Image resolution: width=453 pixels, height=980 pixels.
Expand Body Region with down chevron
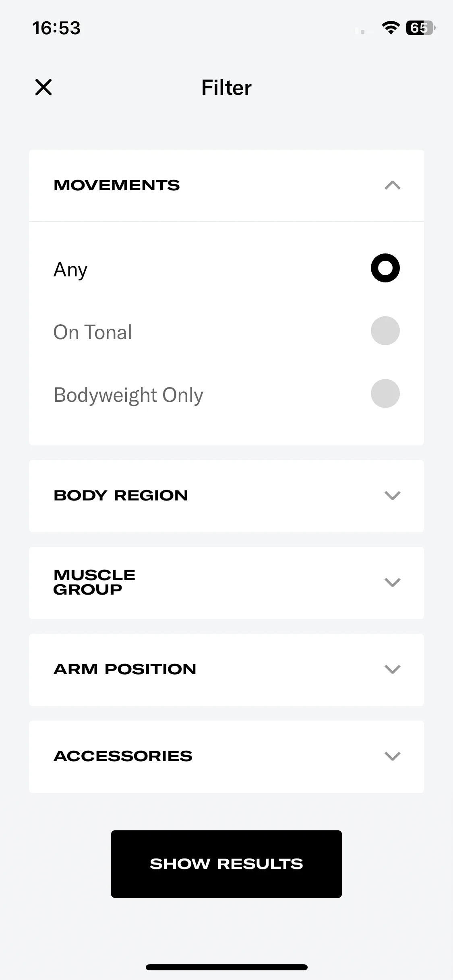click(392, 496)
